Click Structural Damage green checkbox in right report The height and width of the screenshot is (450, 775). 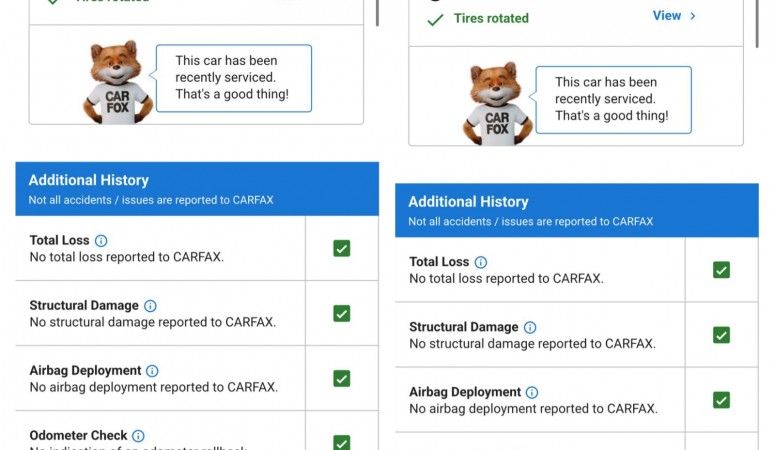(x=721, y=335)
